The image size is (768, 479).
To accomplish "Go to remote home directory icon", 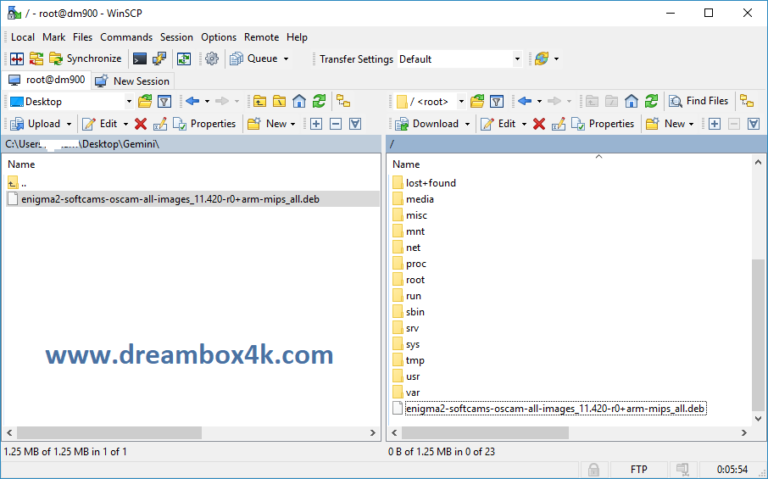I will pos(631,101).
